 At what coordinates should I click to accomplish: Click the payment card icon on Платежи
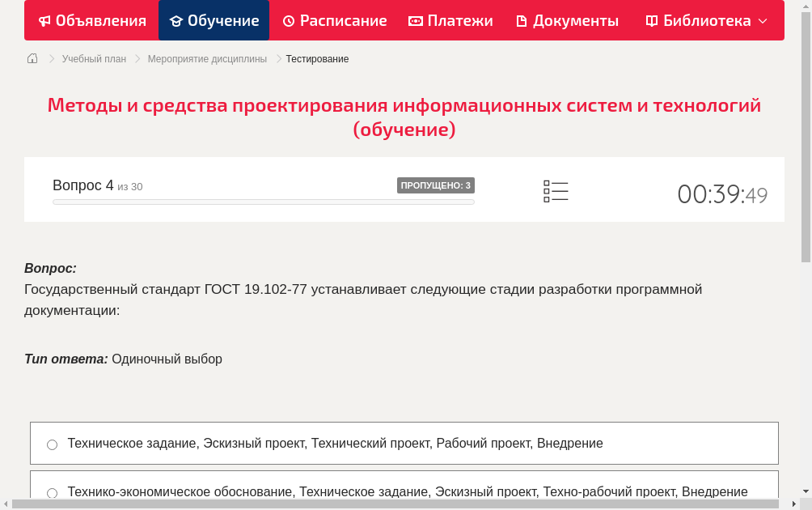(415, 20)
